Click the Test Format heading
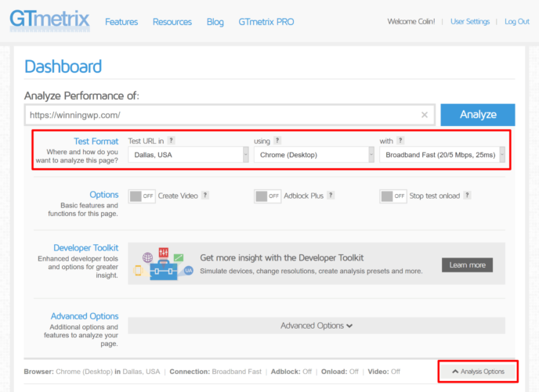 96,141
